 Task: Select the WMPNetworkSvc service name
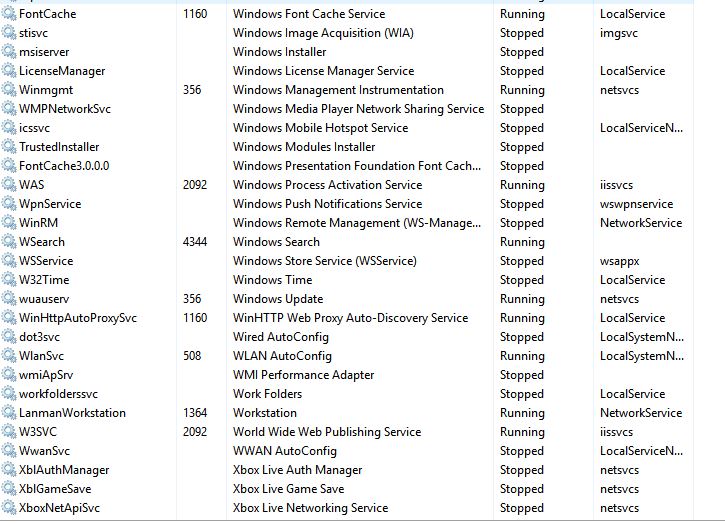pyautogui.click(x=65, y=109)
